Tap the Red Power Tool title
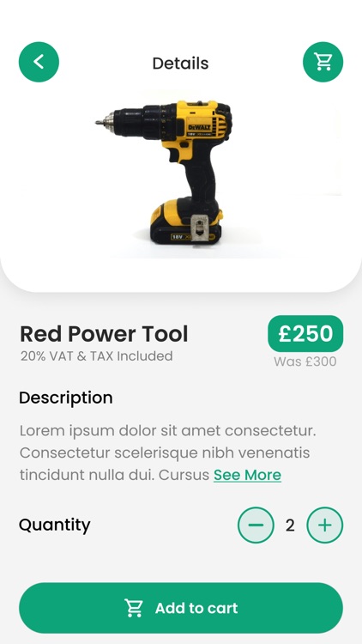Screen dimensions: 362x644 tap(104, 333)
